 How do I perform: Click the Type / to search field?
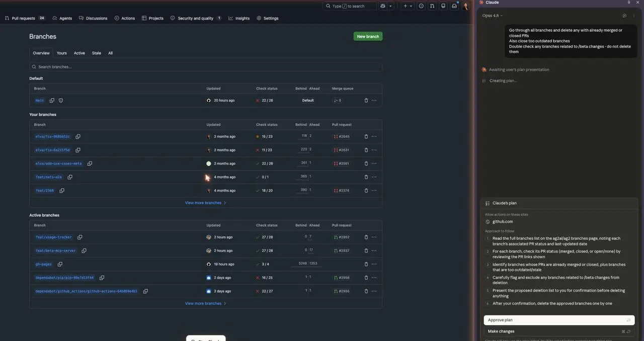coord(349,6)
